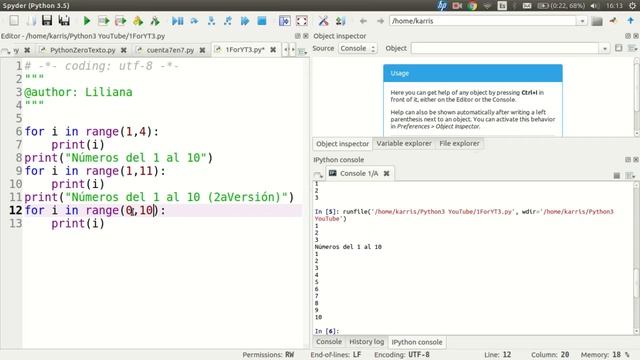
Task: Switch to the History log tab
Action: [x=367, y=342]
